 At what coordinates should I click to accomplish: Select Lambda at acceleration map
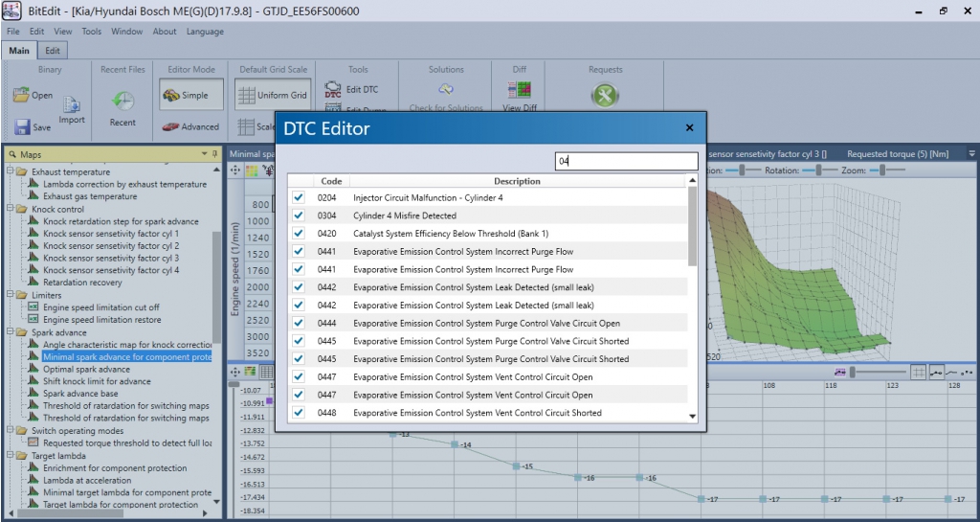click(x=87, y=480)
